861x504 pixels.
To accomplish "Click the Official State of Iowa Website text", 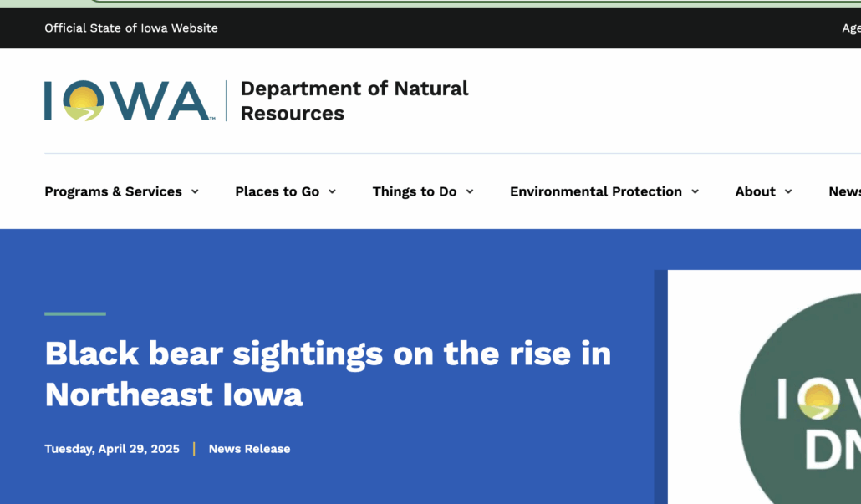I will [131, 28].
